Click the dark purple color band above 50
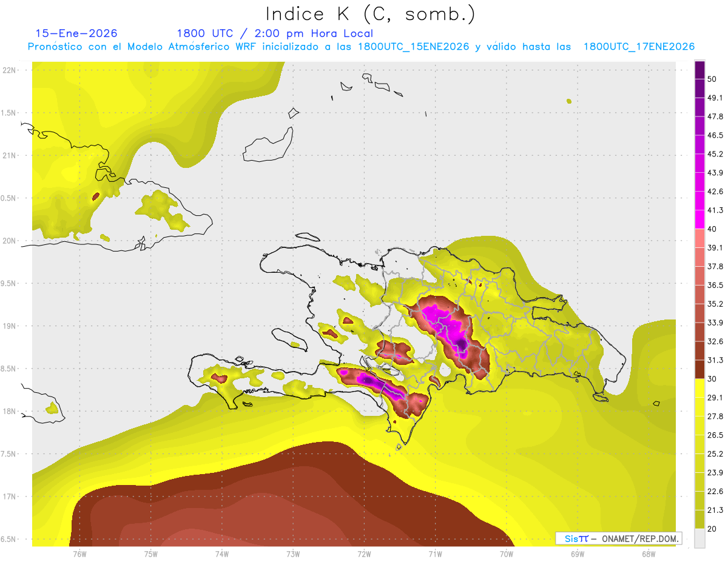This screenshot has width=728, height=562. (699, 70)
